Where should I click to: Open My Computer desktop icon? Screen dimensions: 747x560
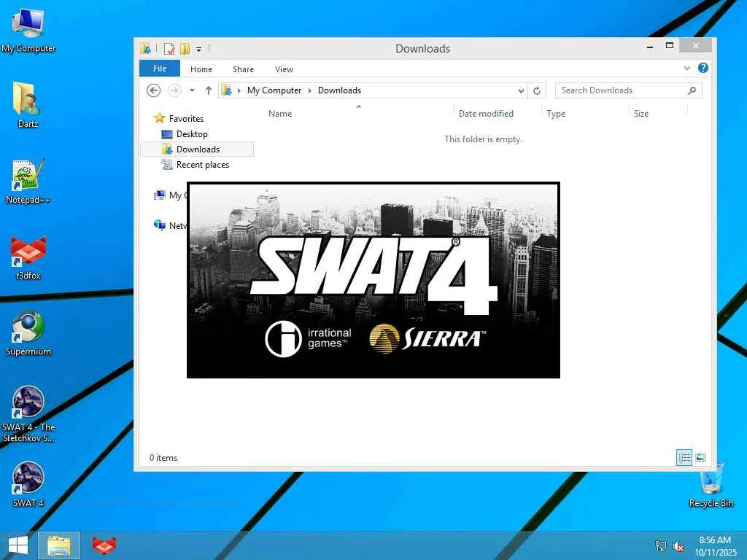coord(28,29)
